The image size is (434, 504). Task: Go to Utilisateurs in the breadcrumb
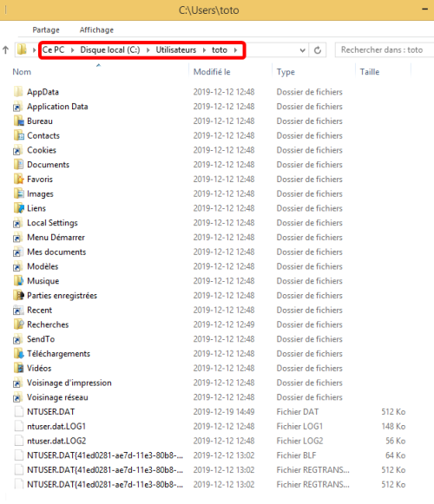pos(176,49)
